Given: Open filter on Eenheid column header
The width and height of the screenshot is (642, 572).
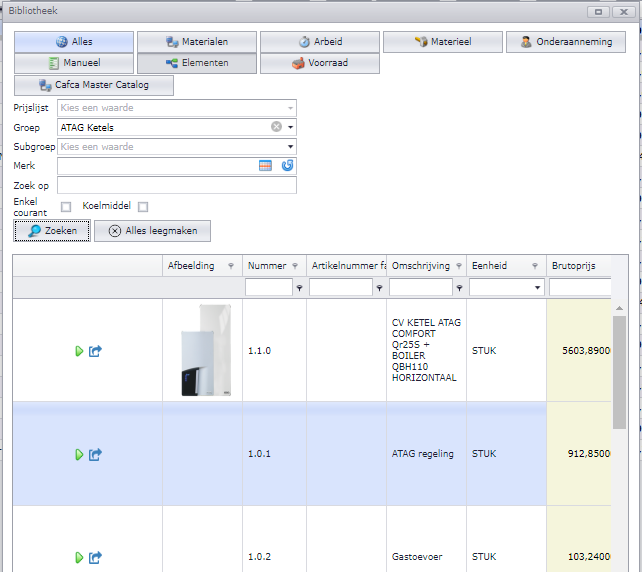Looking at the screenshot, I should click(535, 266).
